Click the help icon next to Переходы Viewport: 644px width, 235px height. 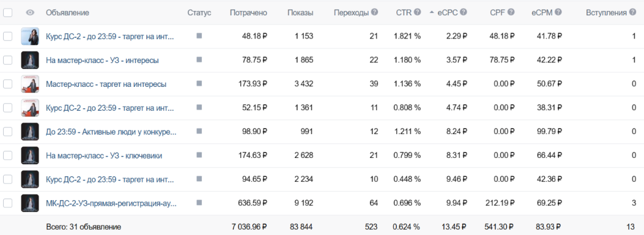374,12
